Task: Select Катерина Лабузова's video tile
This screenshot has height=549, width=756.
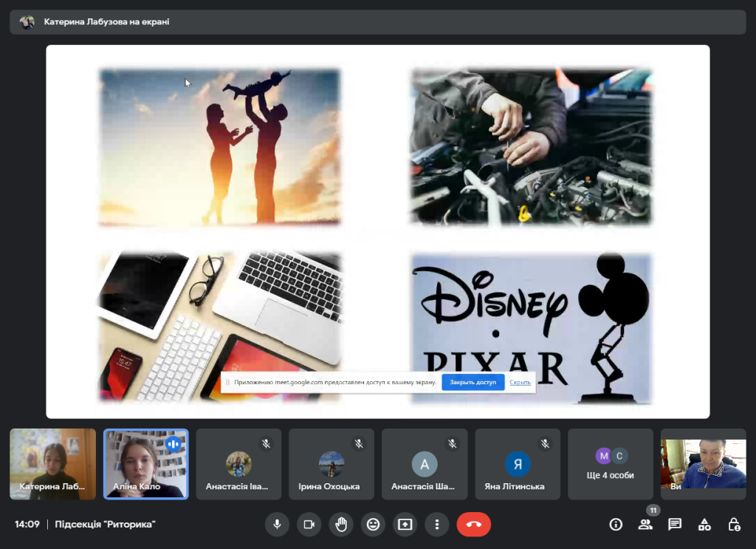Action: [x=52, y=464]
